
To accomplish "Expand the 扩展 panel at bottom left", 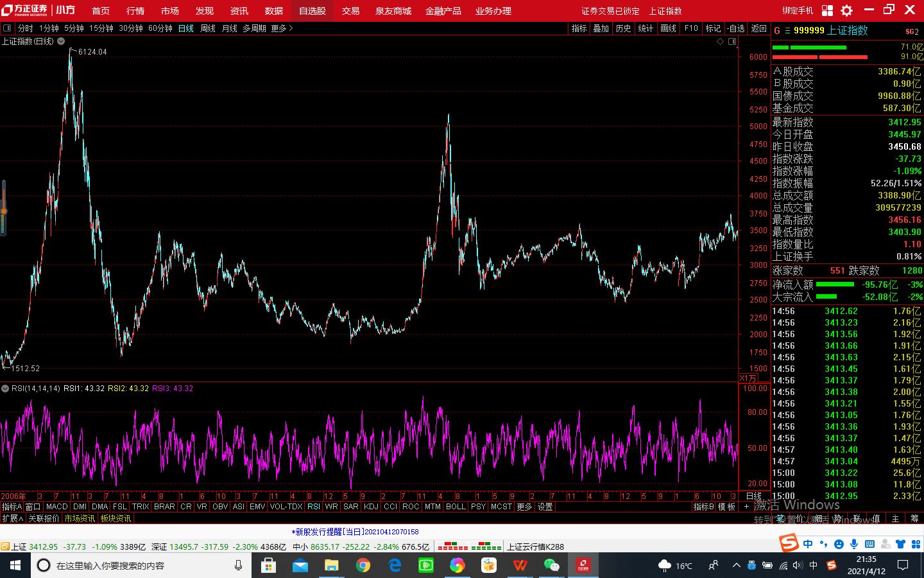I will coord(12,518).
